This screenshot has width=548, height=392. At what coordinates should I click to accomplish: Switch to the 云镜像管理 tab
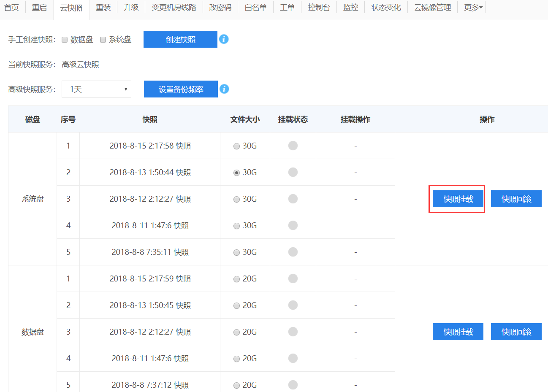click(432, 8)
